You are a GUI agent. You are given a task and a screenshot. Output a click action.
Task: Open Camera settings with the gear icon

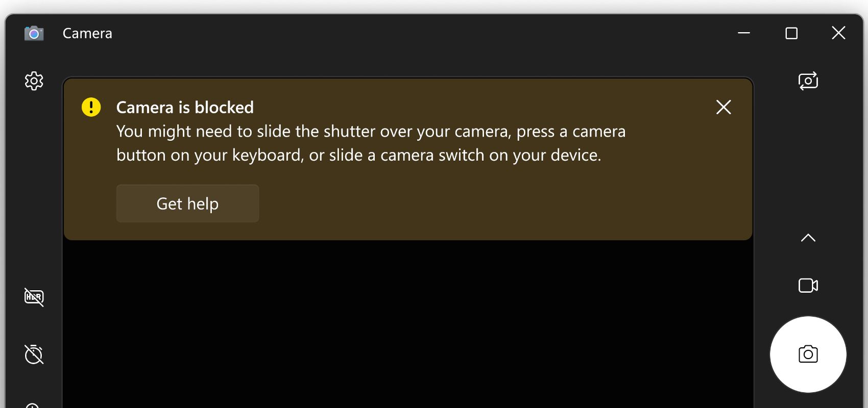click(34, 81)
